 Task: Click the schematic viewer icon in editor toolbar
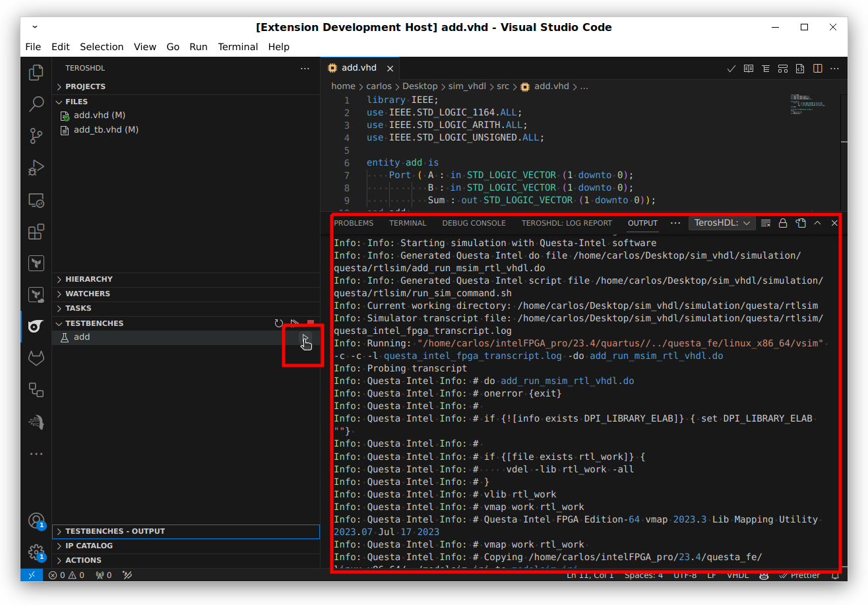click(x=783, y=68)
